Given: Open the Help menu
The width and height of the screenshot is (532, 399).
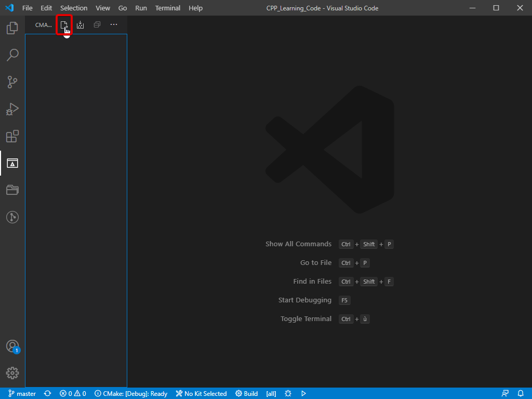Looking at the screenshot, I should (195, 8).
